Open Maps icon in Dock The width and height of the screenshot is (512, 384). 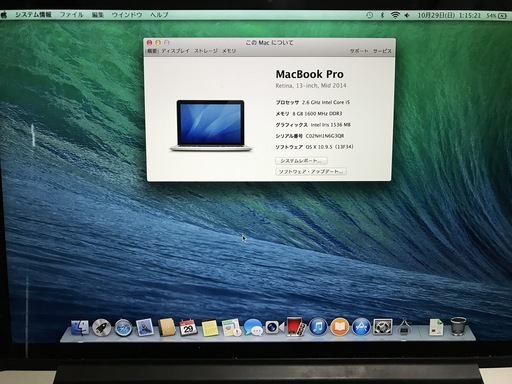point(231,327)
